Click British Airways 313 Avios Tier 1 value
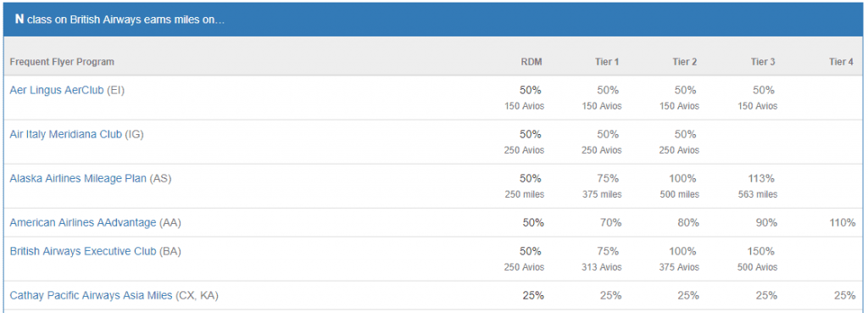The height and width of the screenshot is (313, 868). (602, 267)
